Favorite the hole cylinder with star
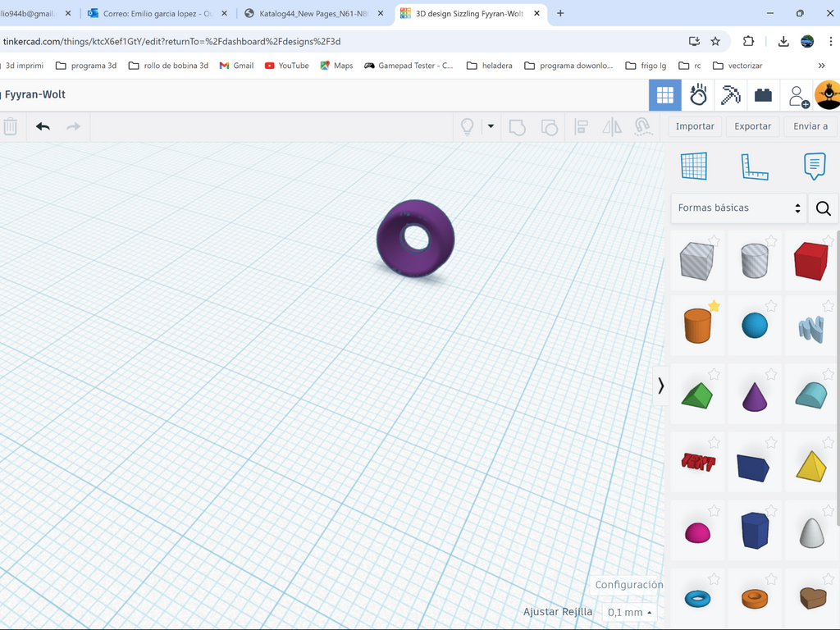The height and width of the screenshot is (630, 840). pos(771,240)
